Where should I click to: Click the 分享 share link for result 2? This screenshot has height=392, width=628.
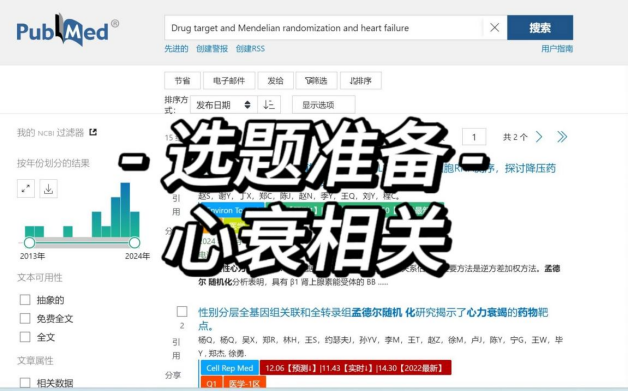coord(173,375)
